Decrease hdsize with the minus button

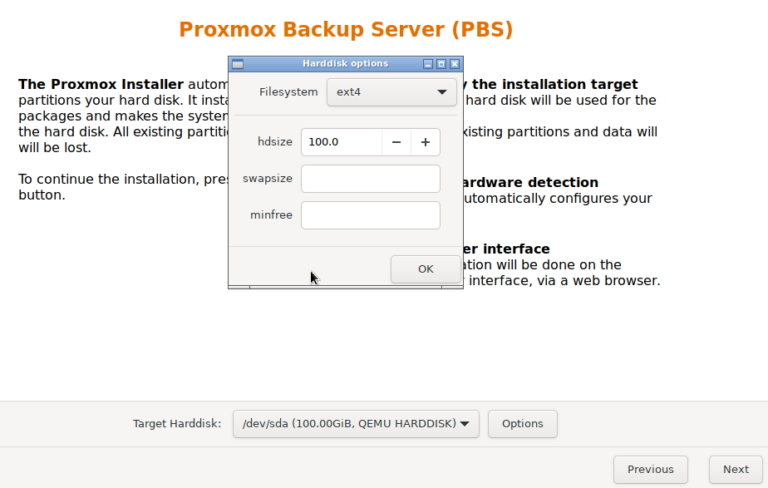[396, 142]
